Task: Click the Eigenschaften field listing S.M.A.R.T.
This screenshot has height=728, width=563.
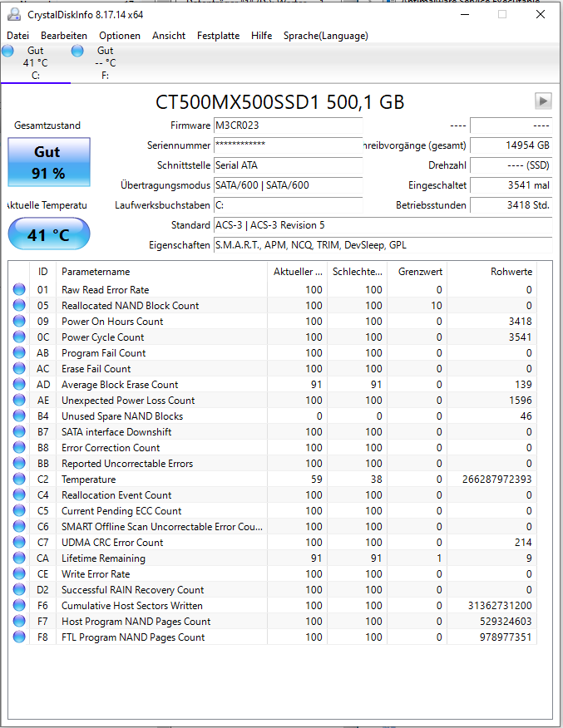Action: [383, 245]
